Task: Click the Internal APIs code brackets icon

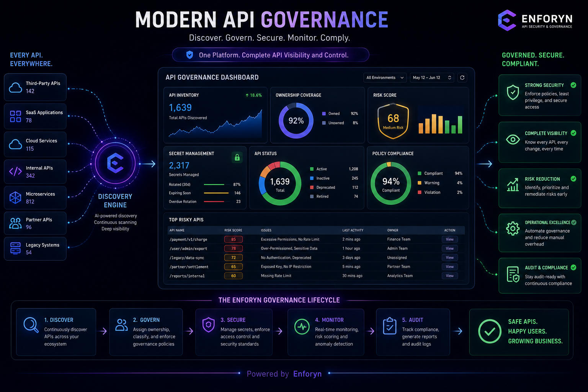Action: click(x=15, y=171)
